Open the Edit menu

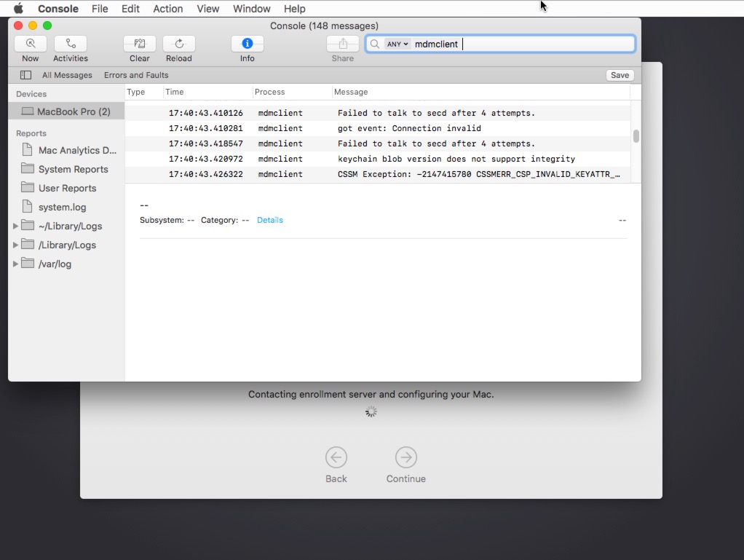coord(130,9)
